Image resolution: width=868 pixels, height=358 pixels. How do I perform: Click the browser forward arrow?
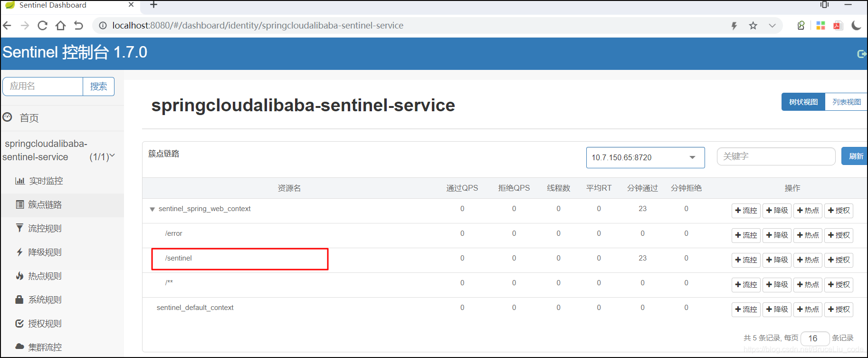tap(25, 26)
